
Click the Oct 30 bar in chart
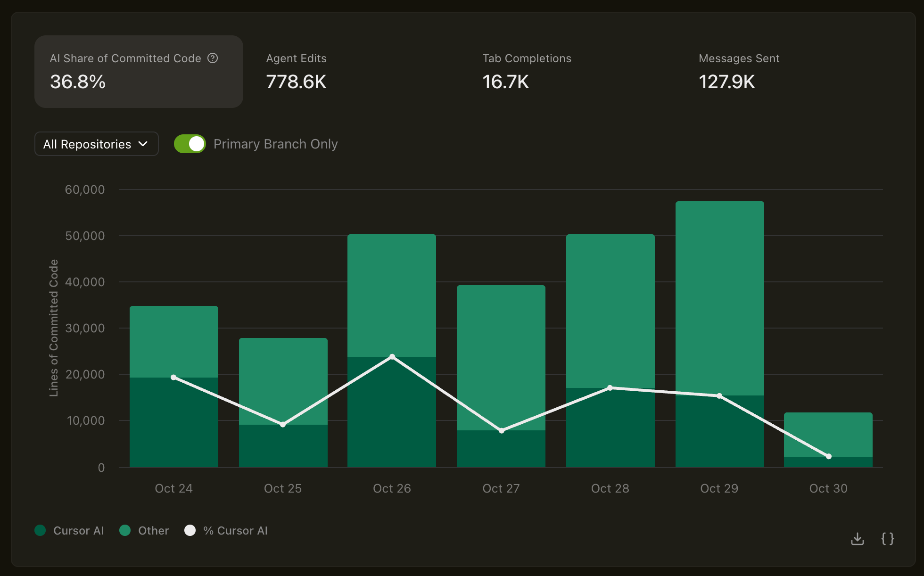[828, 436]
